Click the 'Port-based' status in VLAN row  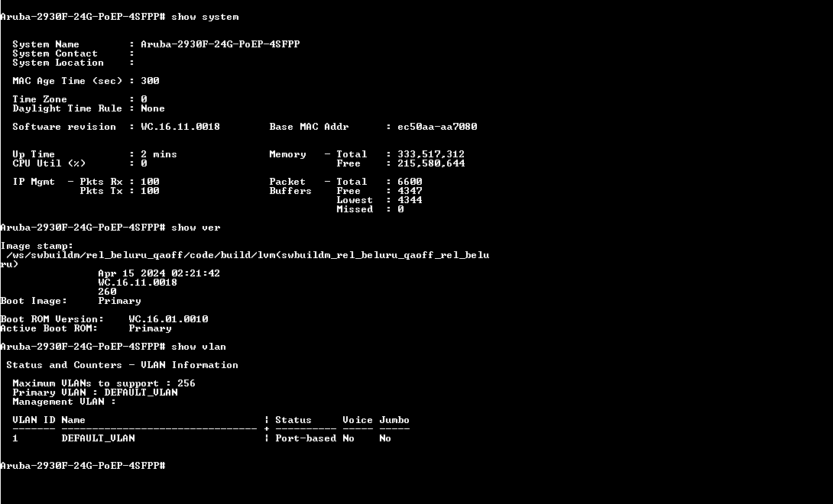point(306,438)
